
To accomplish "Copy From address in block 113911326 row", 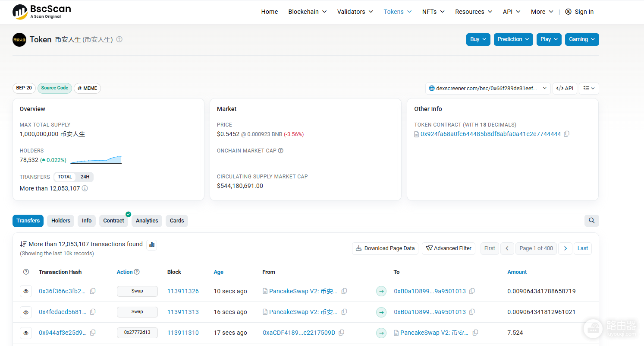I will 344,291.
